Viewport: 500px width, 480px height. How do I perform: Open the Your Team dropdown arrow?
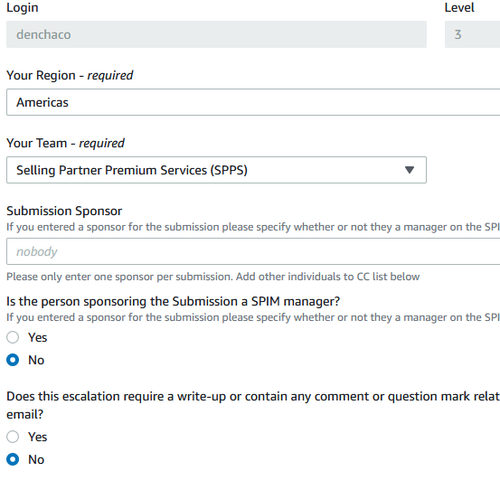point(409,170)
